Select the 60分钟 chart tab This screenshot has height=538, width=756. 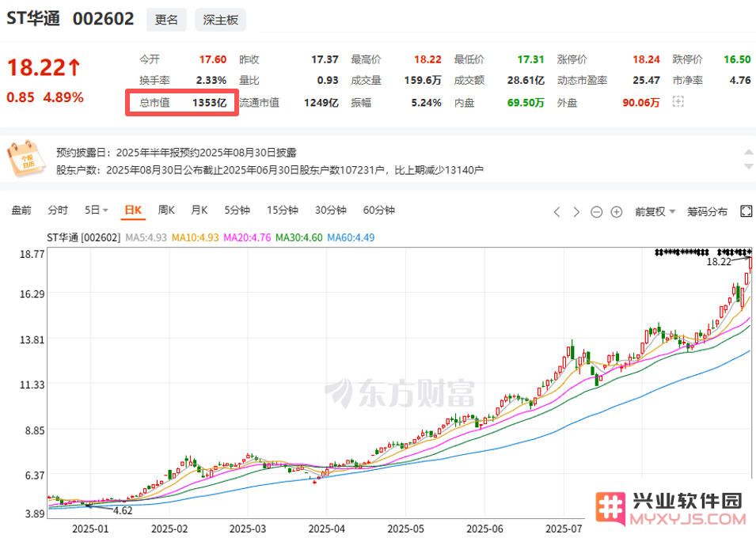[x=378, y=210]
